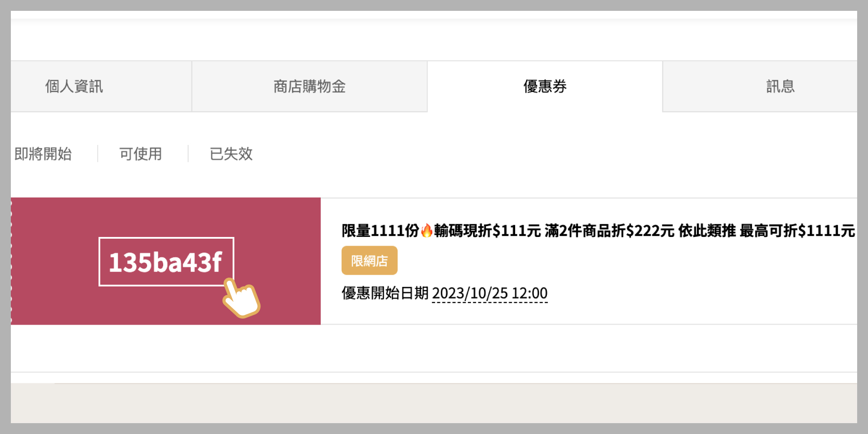Show 可使用 coupons filter
This screenshot has width=868, height=434.
[x=141, y=154]
